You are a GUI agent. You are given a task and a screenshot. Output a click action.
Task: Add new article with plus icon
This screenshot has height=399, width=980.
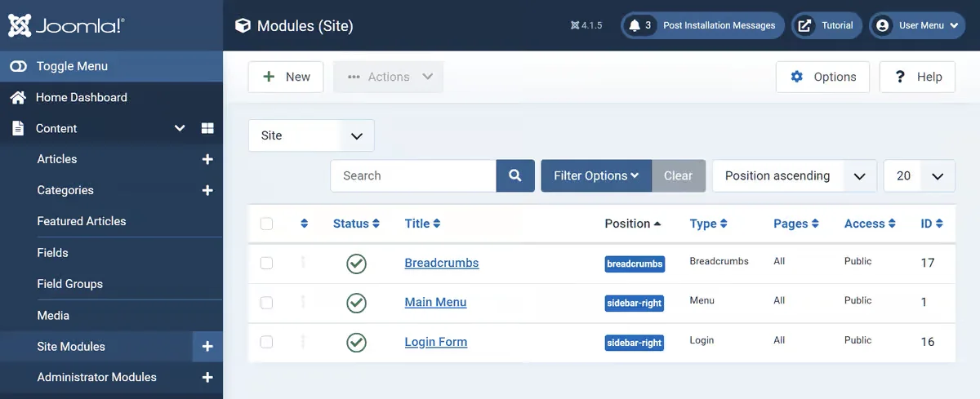point(207,159)
